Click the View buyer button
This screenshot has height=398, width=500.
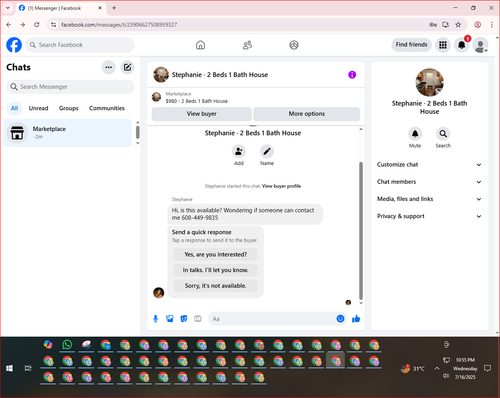(x=202, y=114)
